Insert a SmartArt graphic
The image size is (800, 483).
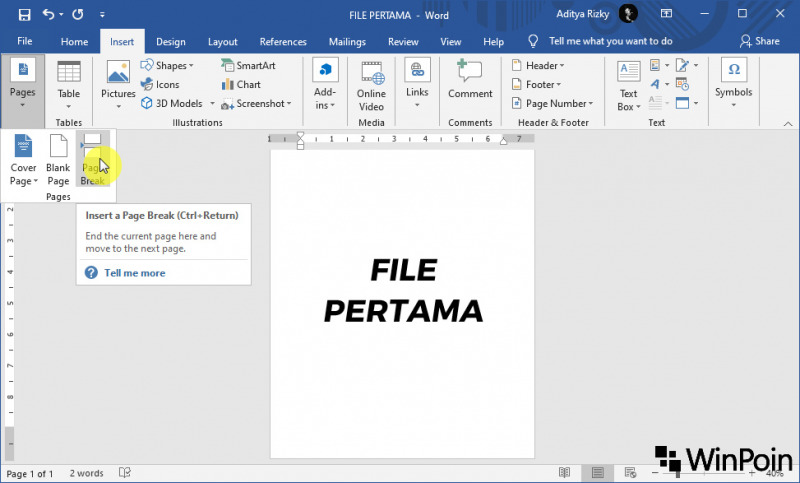tap(248, 65)
